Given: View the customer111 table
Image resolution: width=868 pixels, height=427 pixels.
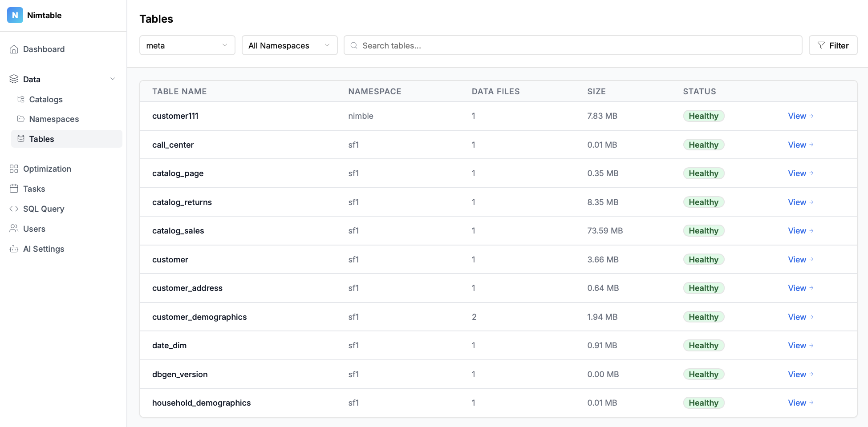Looking at the screenshot, I should coord(800,116).
